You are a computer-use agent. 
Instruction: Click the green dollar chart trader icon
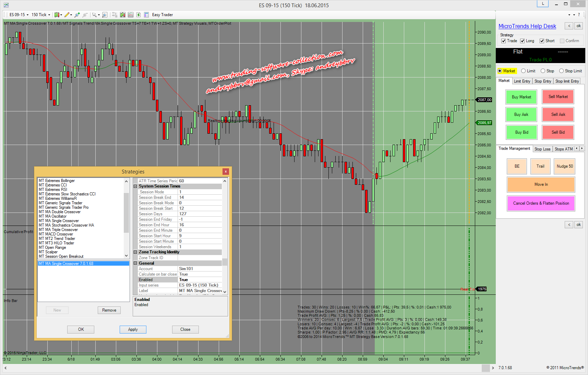click(139, 15)
